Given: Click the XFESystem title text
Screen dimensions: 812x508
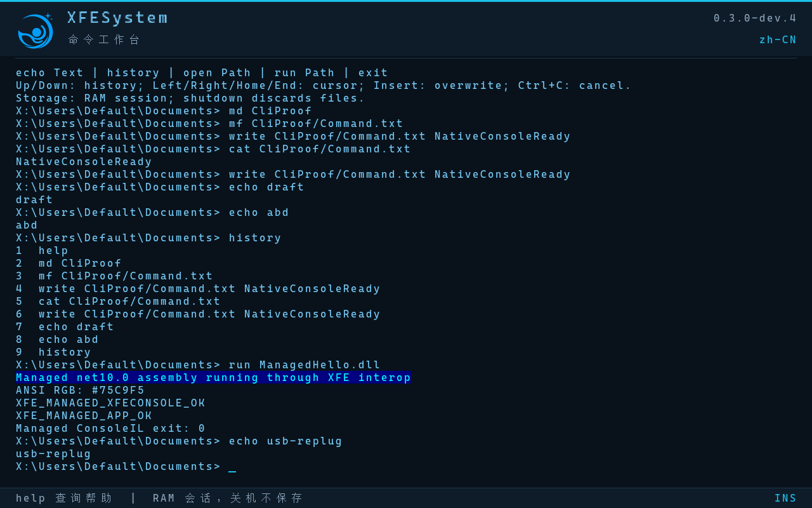Looking at the screenshot, I should (x=118, y=18).
